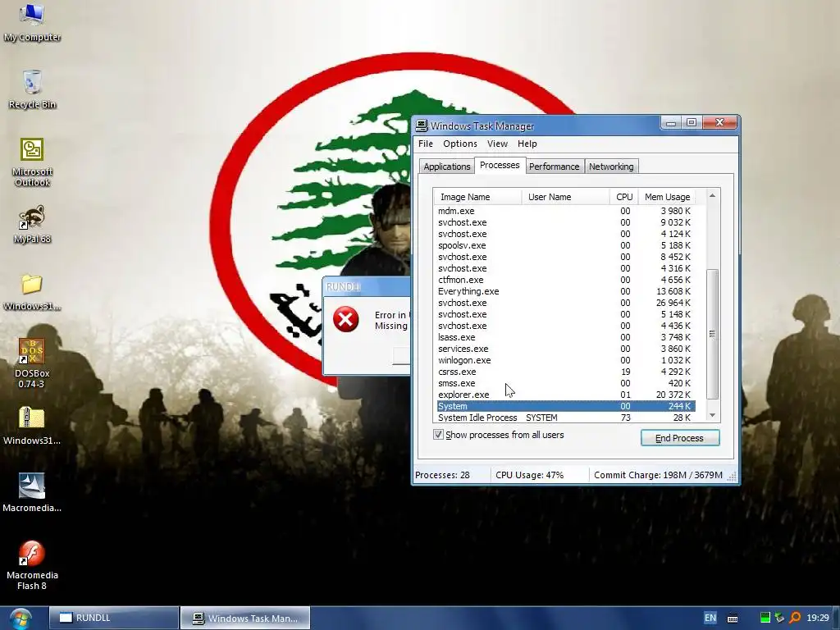Open the Help menu

[x=527, y=144]
